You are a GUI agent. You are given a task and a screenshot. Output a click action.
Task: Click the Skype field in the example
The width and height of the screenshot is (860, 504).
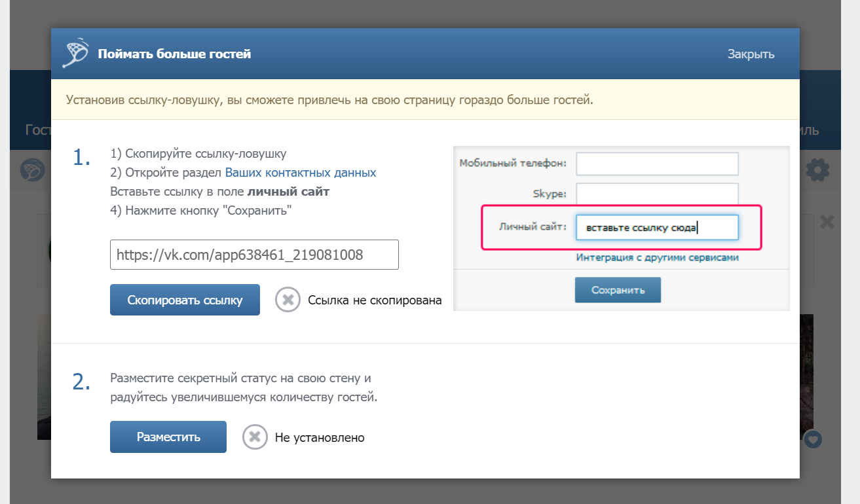pos(657,194)
